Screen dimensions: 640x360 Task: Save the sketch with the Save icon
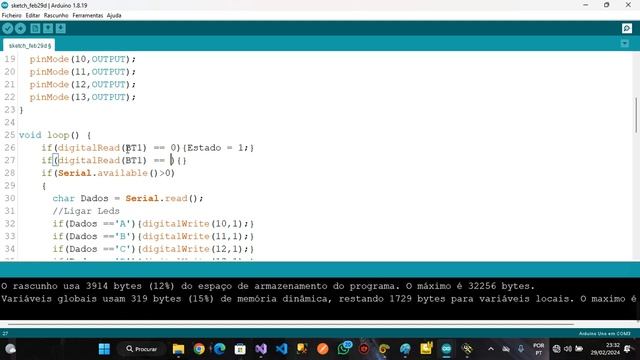click(x=60, y=29)
